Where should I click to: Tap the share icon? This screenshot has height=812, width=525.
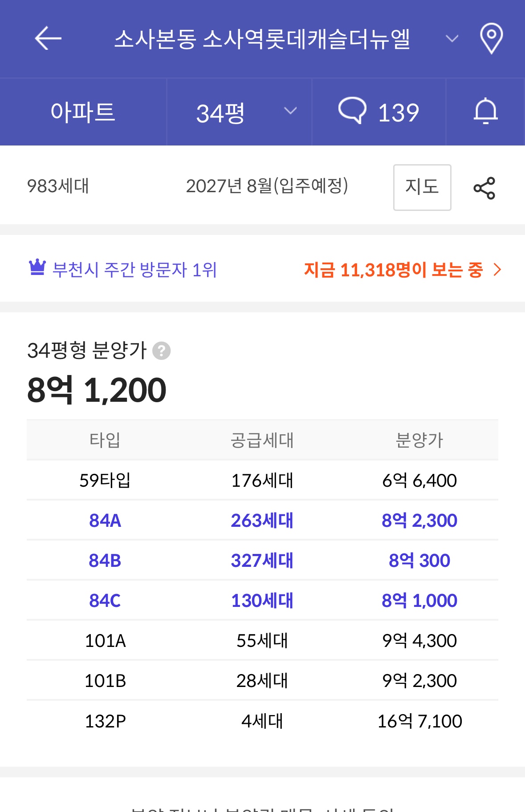(484, 188)
